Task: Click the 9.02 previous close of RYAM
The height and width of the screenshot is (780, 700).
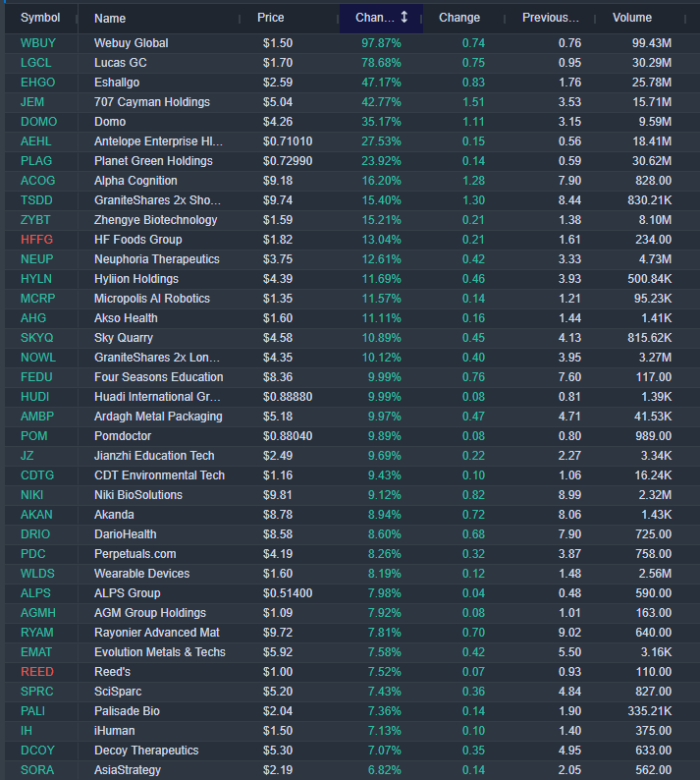Action: [569, 633]
